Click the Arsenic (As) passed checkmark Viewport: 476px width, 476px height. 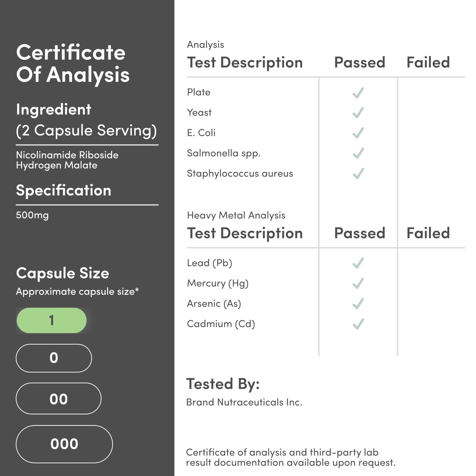[358, 303]
